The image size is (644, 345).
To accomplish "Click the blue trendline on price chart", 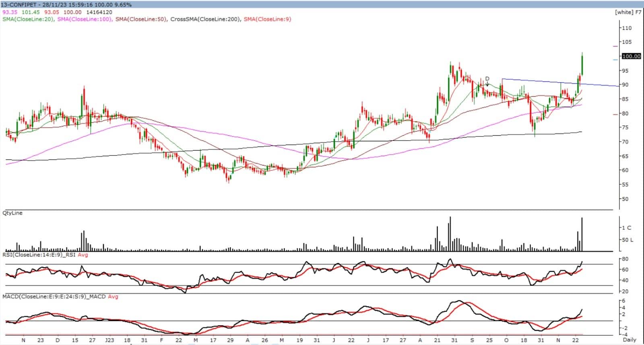I will coord(559,83).
